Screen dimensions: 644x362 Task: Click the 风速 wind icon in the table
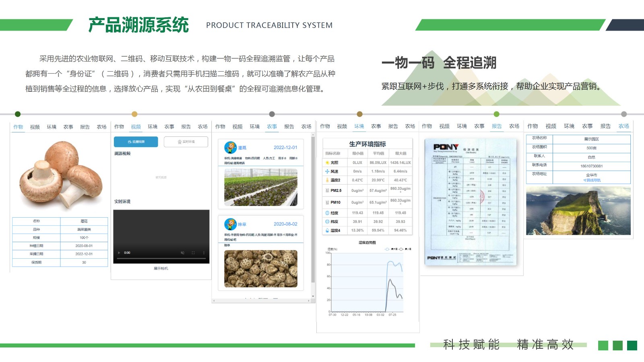click(327, 171)
